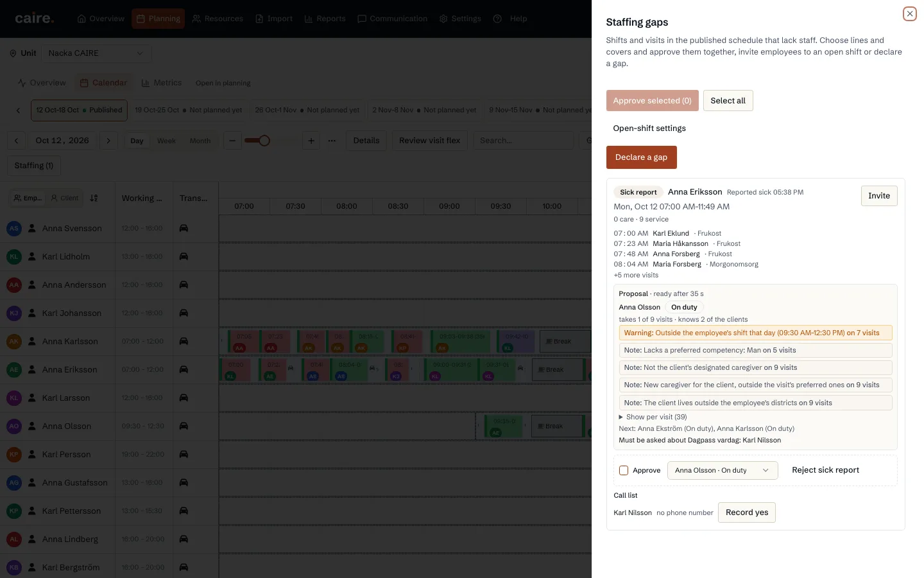
Task: Click Reject sick report
Action: (x=825, y=470)
